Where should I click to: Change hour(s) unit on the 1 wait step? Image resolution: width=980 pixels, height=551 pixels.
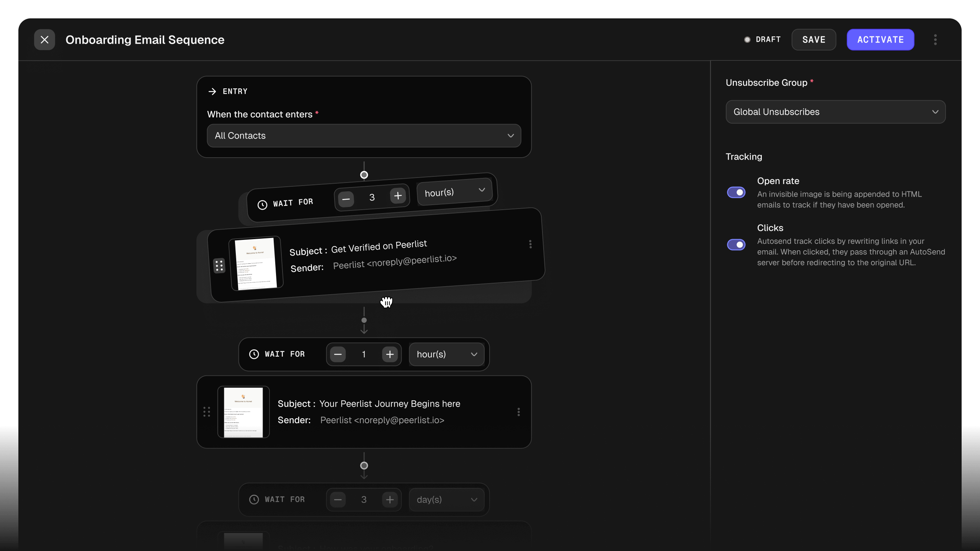pos(446,354)
